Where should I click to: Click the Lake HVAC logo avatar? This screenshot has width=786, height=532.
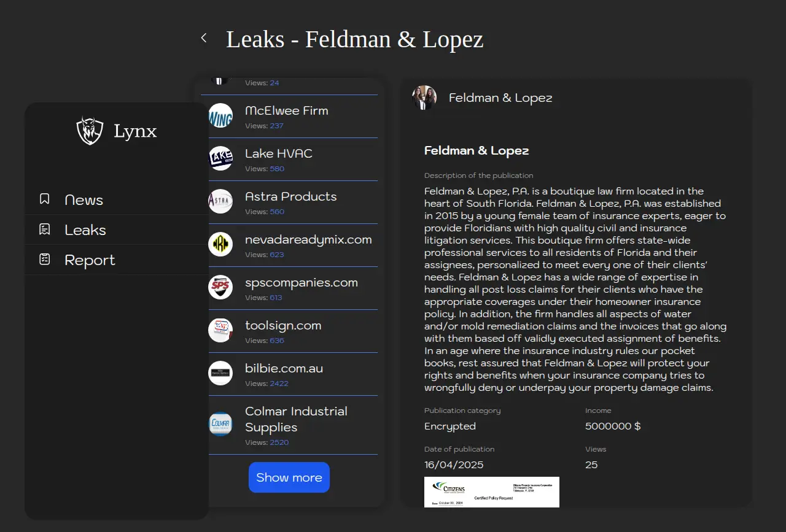[x=220, y=158]
